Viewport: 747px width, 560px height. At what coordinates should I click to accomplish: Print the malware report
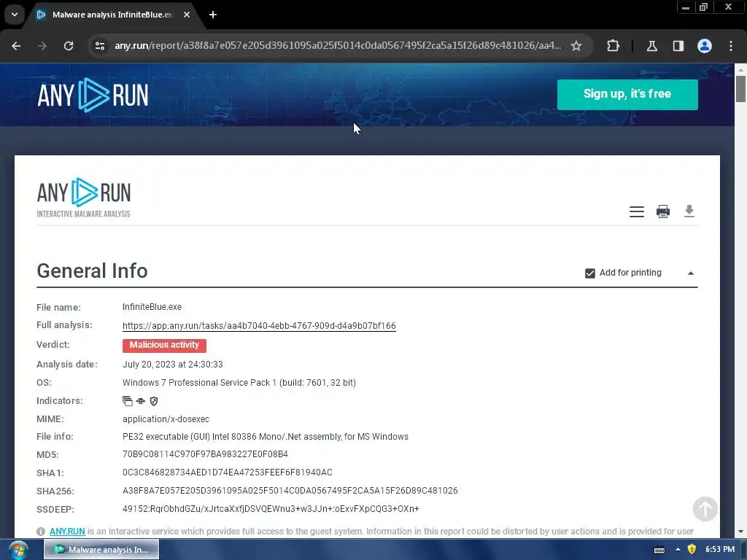(x=663, y=211)
